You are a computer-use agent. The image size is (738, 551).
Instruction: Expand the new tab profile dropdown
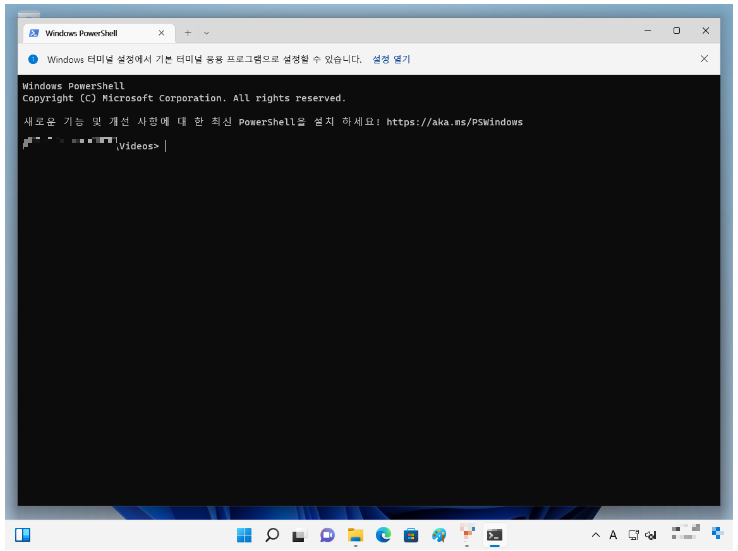pos(207,33)
